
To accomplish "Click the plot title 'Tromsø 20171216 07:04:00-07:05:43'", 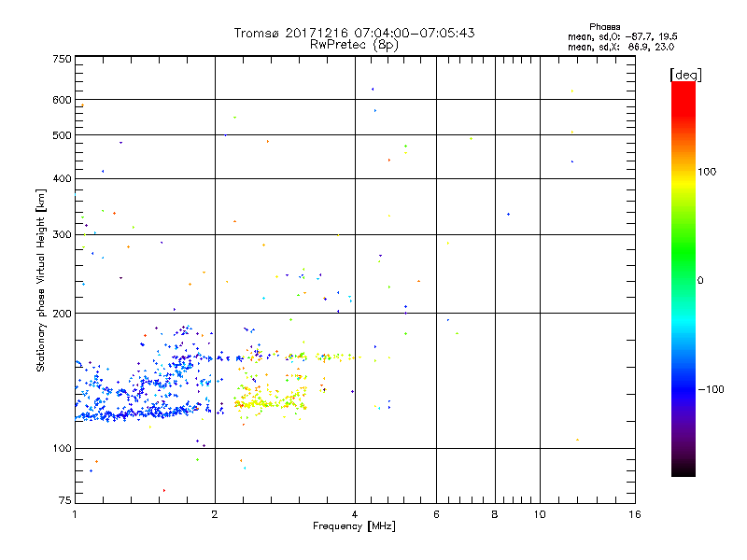I will tap(354, 33).
